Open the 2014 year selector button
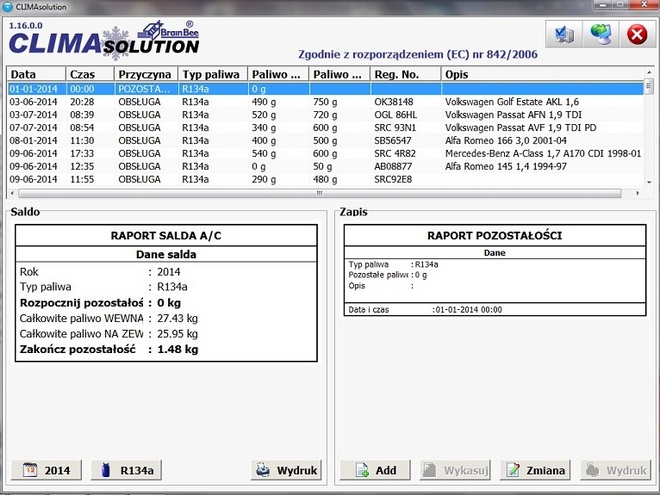Image resolution: width=660 pixels, height=496 pixels. [x=45, y=470]
